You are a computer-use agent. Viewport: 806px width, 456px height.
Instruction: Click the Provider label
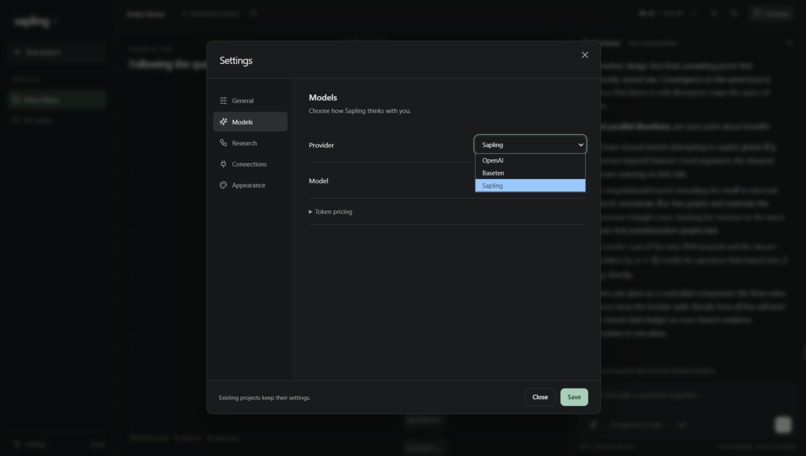(x=321, y=145)
